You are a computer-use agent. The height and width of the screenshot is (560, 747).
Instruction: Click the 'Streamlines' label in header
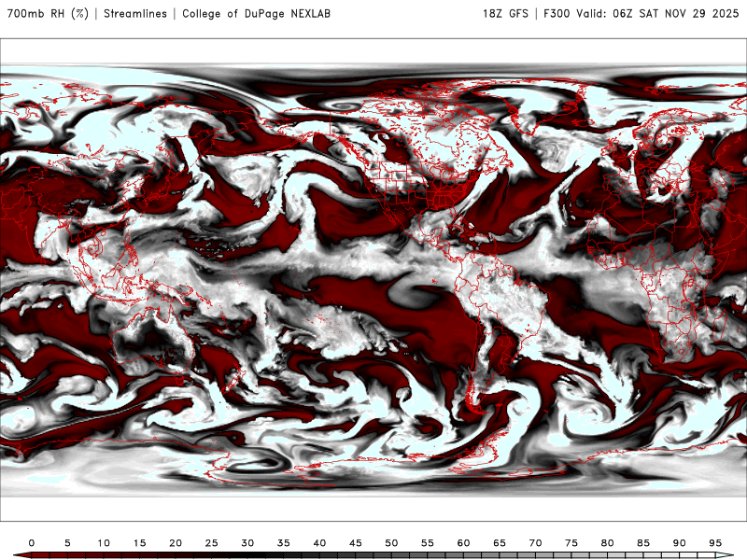coord(135,14)
